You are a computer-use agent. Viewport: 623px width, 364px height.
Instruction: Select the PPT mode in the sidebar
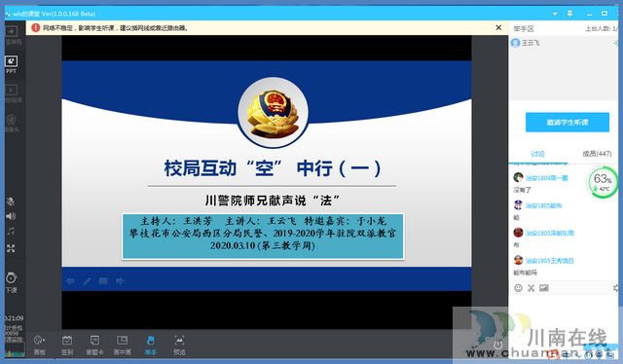pyautogui.click(x=11, y=65)
